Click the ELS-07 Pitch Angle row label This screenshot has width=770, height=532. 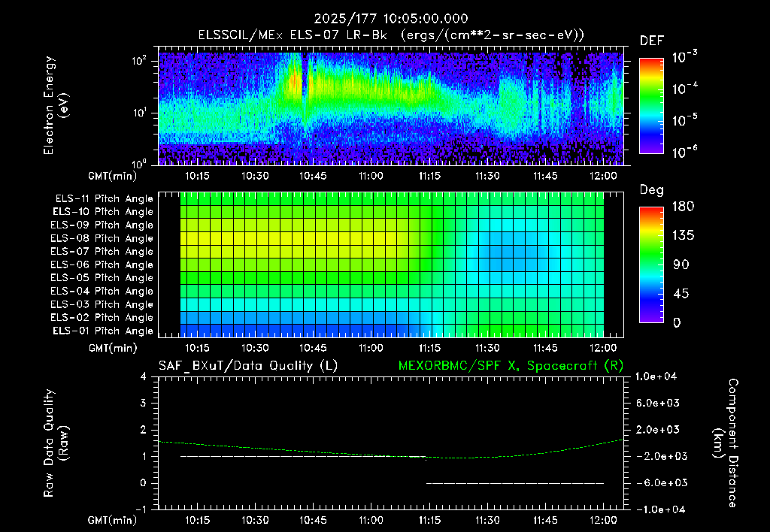tap(102, 252)
